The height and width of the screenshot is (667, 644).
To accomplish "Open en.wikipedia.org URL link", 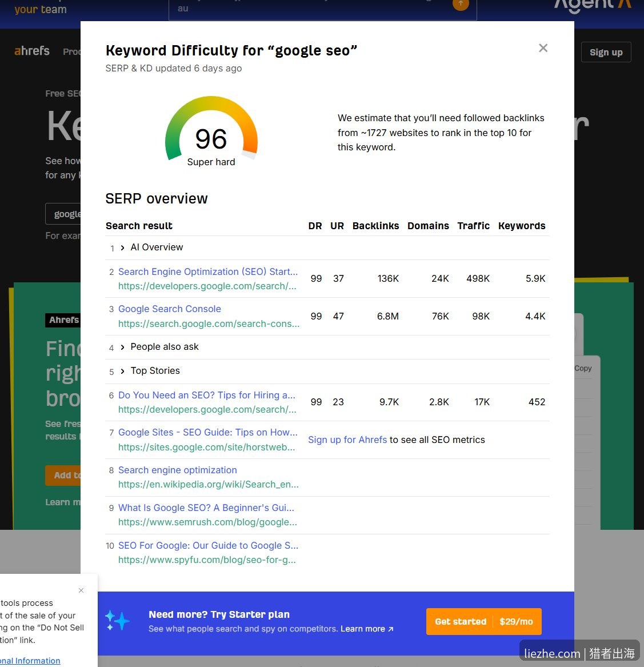I will pyautogui.click(x=209, y=485).
